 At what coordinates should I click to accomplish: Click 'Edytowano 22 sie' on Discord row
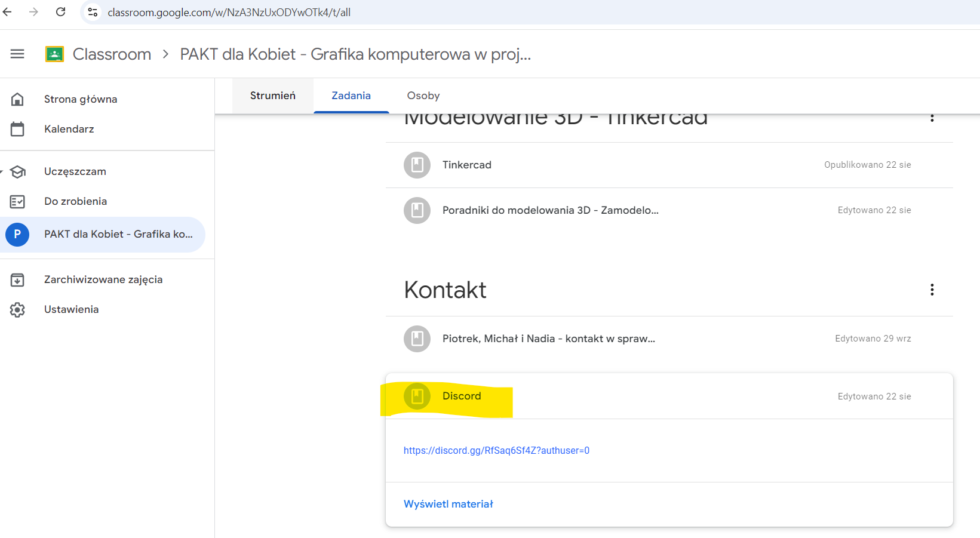(x=874, y=396)
